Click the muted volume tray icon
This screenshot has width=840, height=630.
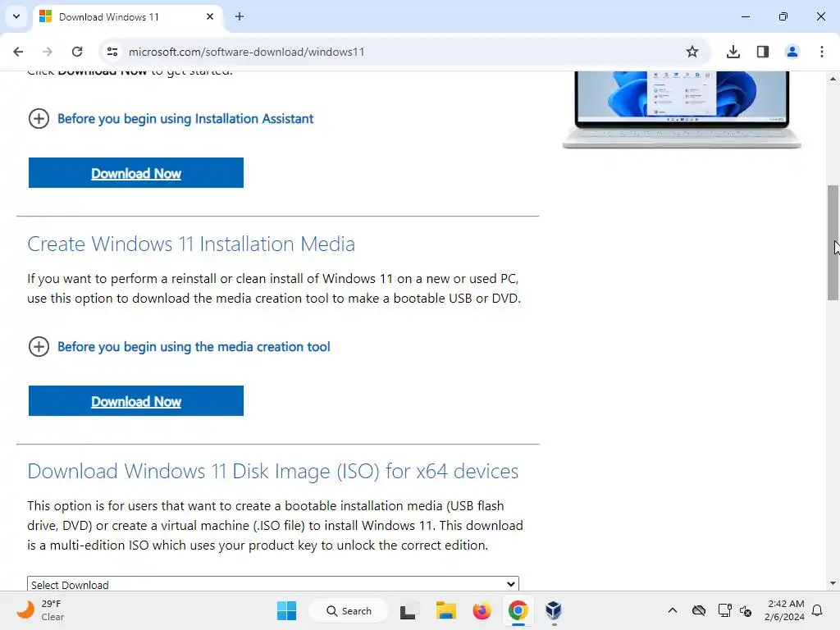[746, 610]
